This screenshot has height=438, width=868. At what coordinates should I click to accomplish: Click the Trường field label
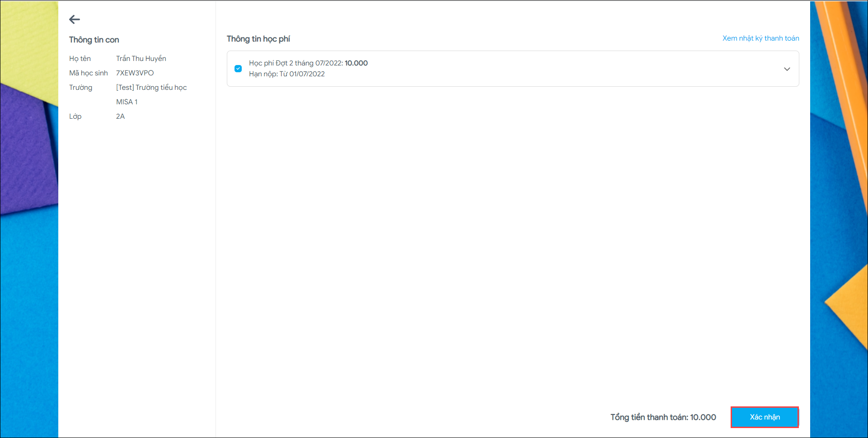80,88
